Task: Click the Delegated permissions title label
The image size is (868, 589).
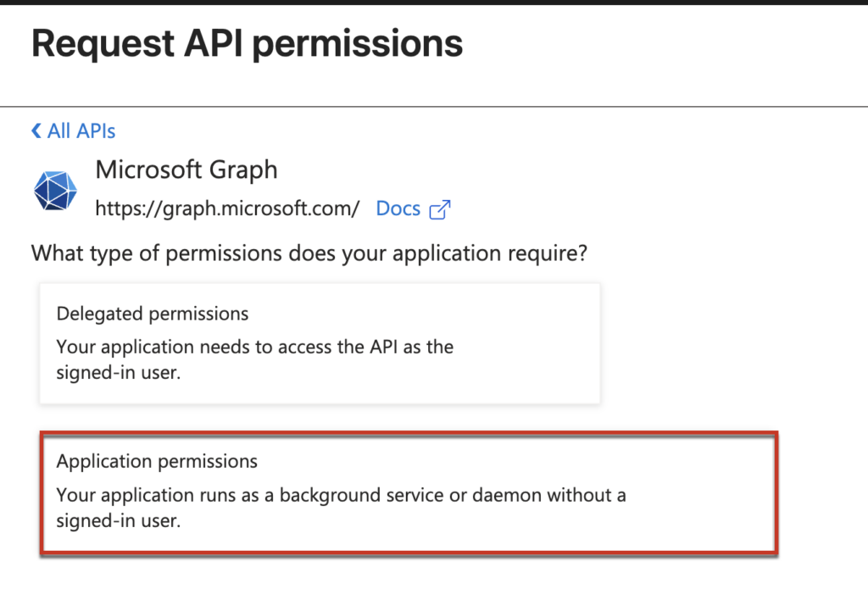Action: click(153, 314)
